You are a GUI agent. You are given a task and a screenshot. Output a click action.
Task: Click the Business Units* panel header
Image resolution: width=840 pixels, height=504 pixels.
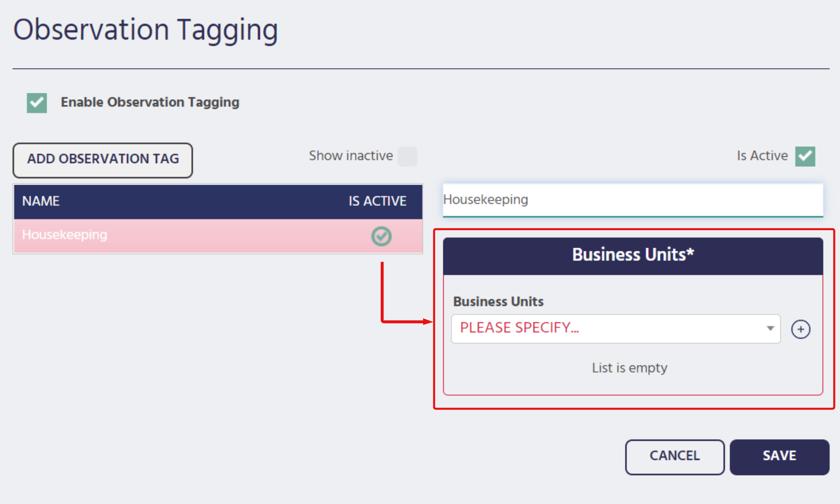tap(633, 255)
